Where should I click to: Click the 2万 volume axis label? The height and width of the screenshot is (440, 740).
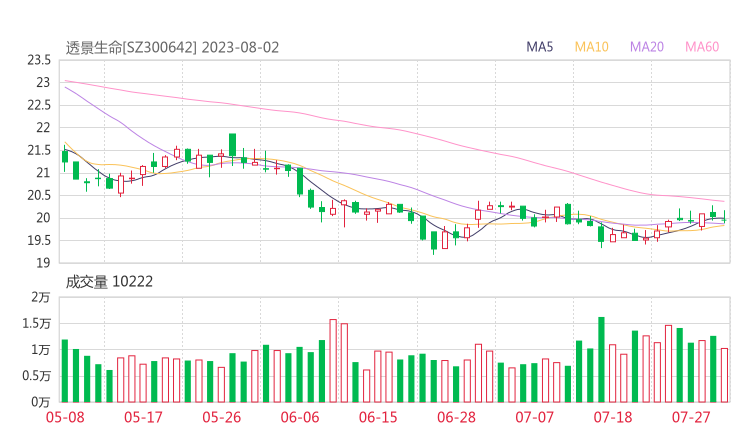[x=41, y=297]
